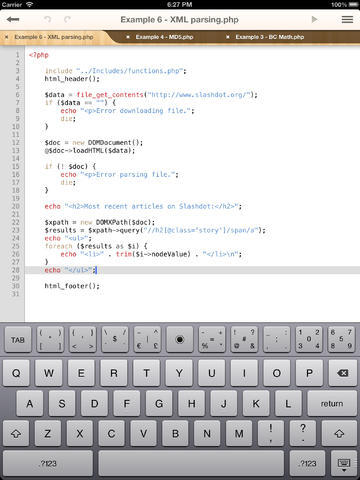Tap the return key
This screenshot has width=360, height=480.
coord(332,403)
